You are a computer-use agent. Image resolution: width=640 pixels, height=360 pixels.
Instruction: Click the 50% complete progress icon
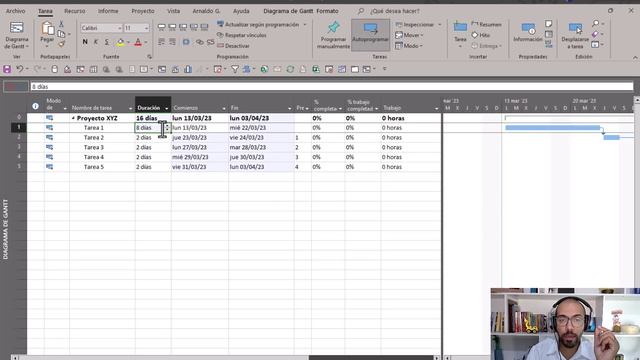tap(183, 27)
